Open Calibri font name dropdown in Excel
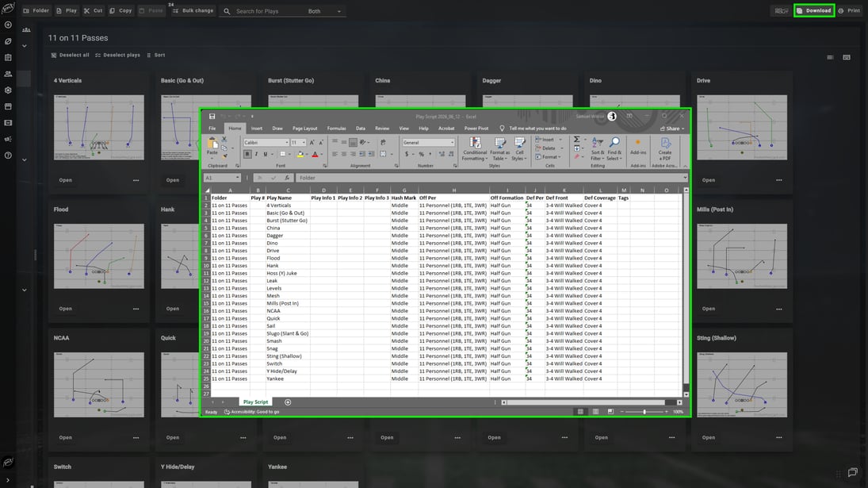Screen dimensions: 868x488 (x=286, y=142)
